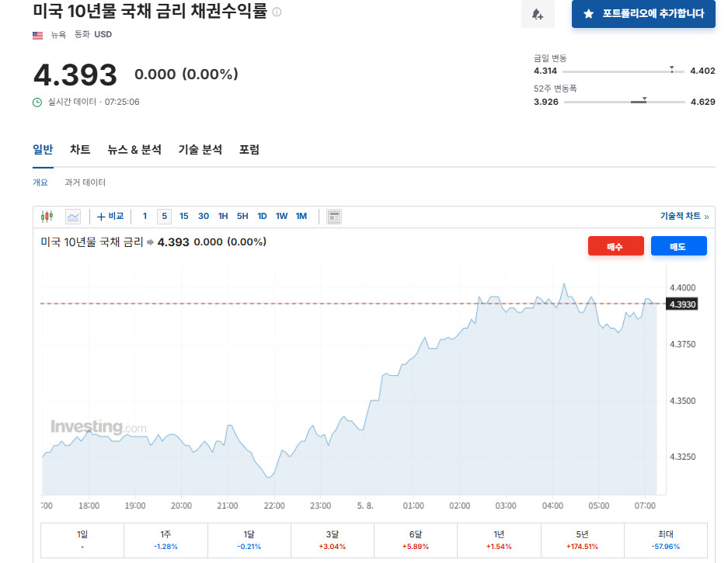Select the candlestick chart icon
The width and height of the screenshot is (728, 563).
pyautogui.click(x=47, y=217)
